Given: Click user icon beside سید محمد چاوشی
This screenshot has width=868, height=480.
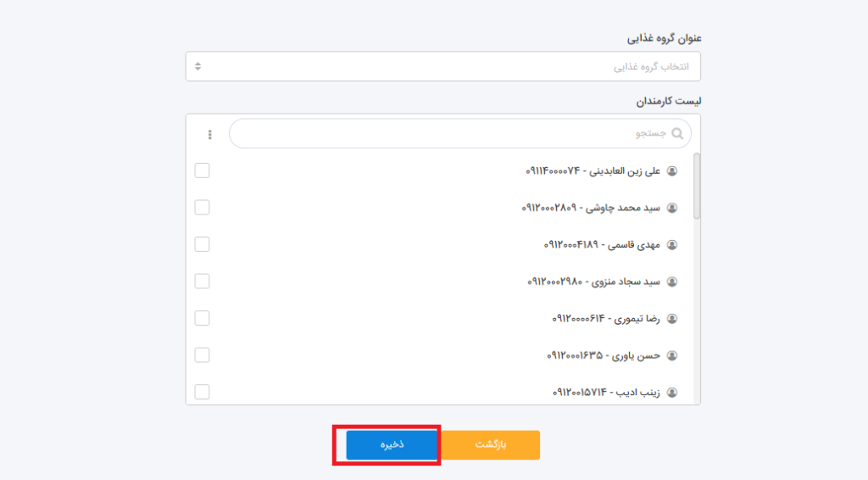Looking at the screenshot, I should [x=673, y=208].
